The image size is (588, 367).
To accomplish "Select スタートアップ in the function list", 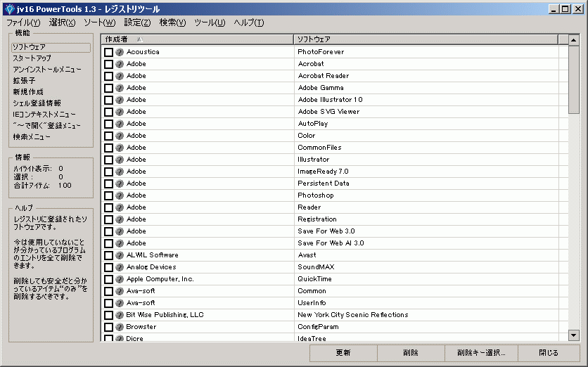I will pyautogui.click(x=32, y=58).
